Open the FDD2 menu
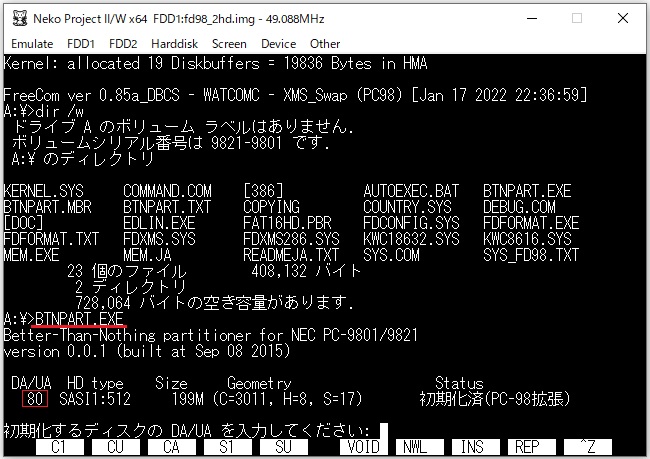This screenshot has height=459, width=650. (123, 44)
